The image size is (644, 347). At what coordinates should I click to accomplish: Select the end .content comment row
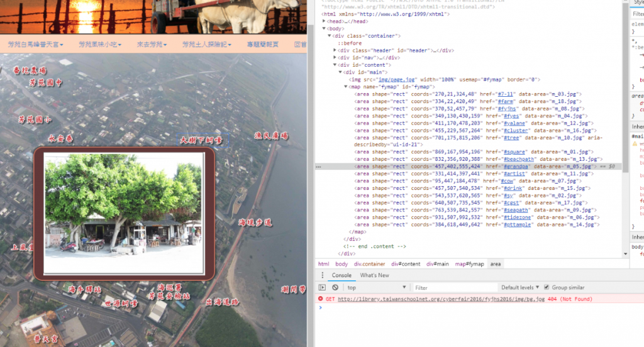[374, 246]
